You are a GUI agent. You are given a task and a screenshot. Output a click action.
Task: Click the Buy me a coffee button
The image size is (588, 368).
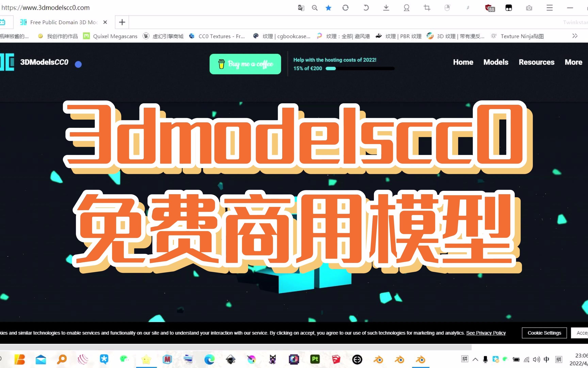pos(245,64)
